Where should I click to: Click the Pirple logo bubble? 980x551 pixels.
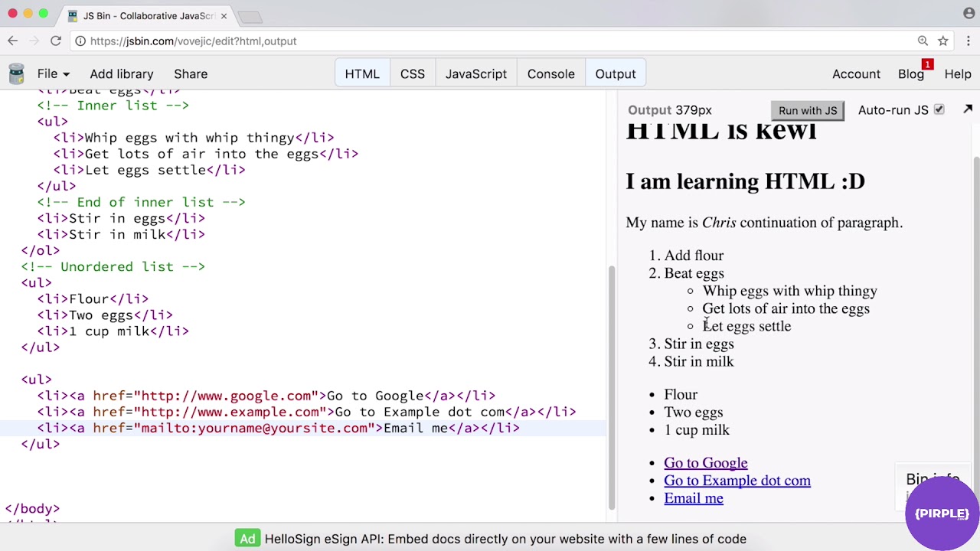tap(942, 514)
